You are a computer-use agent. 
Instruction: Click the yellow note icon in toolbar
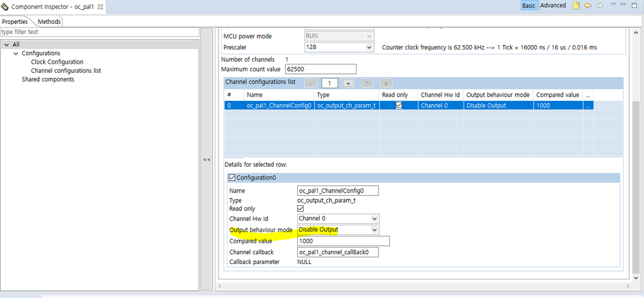[x=576, y=6]
